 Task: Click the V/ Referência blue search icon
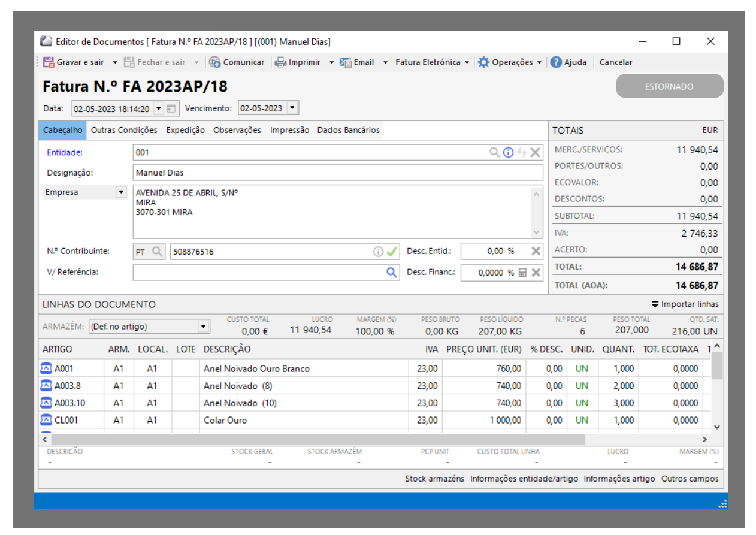tap(391, 273)
